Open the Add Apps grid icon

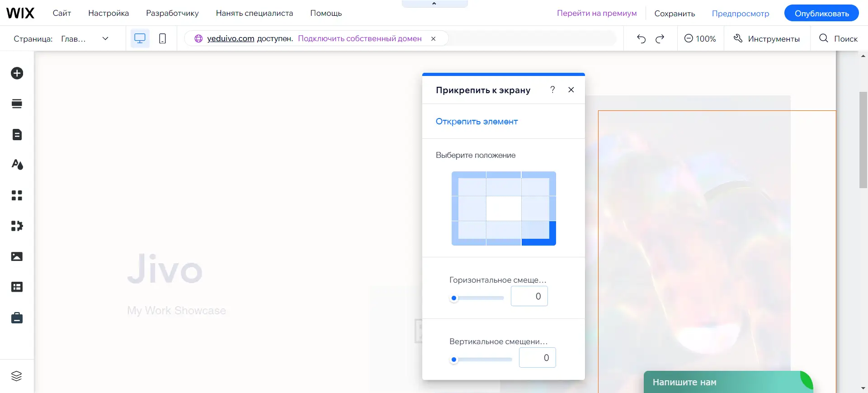(17, 195)
